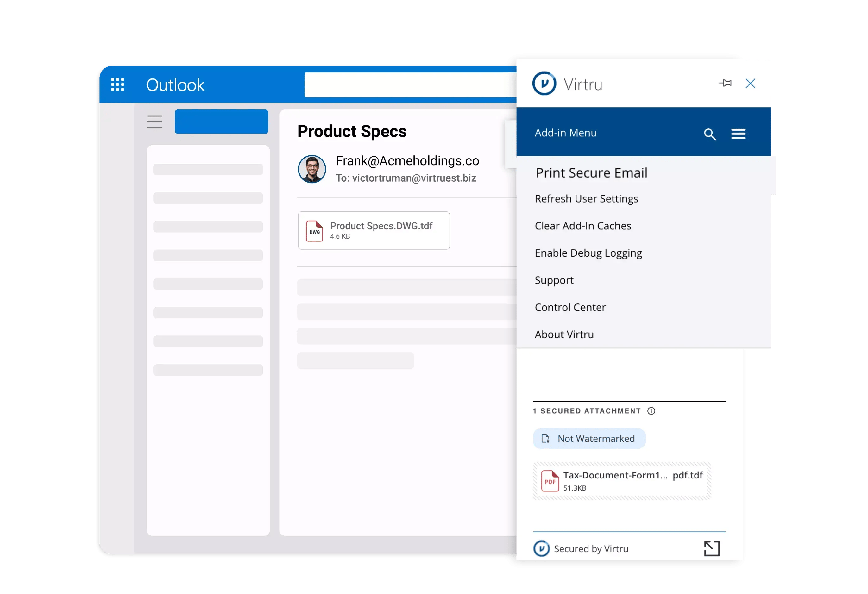The height and width of the screenshot is (594, 868).
Task: Toggle the Add-in Menu hamburger icon
Action: (739, 134)
